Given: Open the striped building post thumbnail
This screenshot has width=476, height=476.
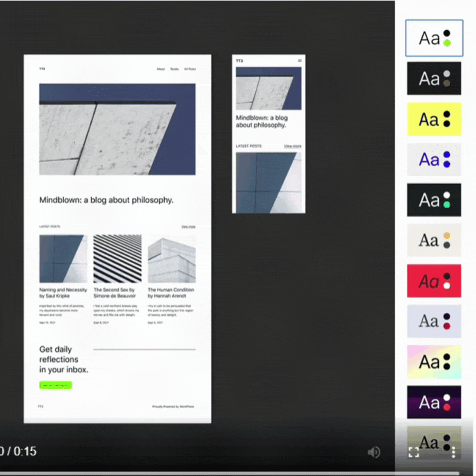Looking at the screenshot, I should coord(118,258).
